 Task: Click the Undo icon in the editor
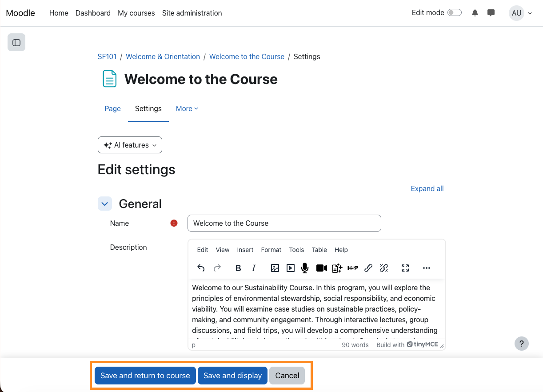click(x=201, y=268)
